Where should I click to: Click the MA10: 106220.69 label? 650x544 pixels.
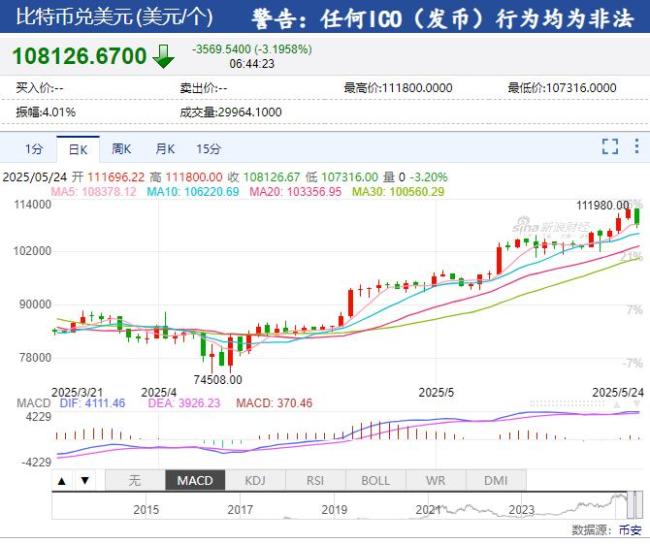point(193,192)
